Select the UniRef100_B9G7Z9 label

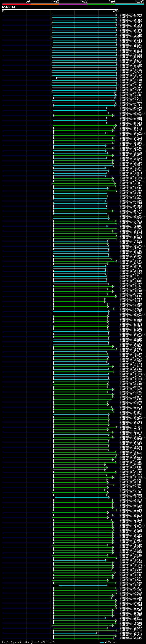coord(131,53)
